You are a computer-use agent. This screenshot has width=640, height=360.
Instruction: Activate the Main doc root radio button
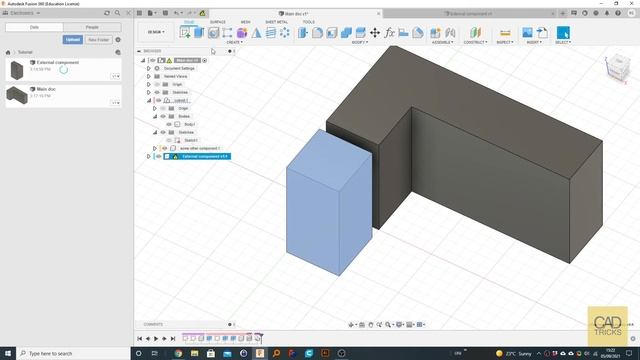(x=204, y=60)
